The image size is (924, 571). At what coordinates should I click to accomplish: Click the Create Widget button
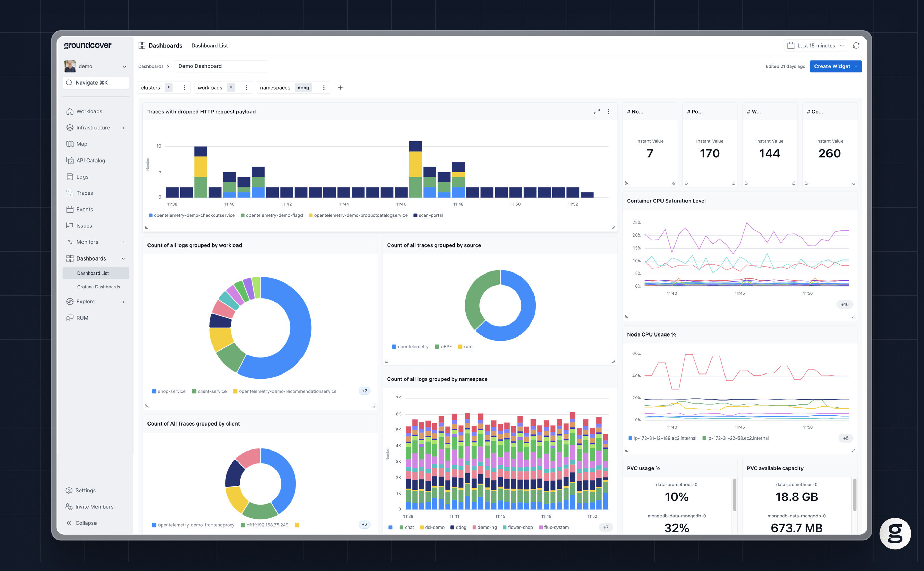click(x=832, y=66)
